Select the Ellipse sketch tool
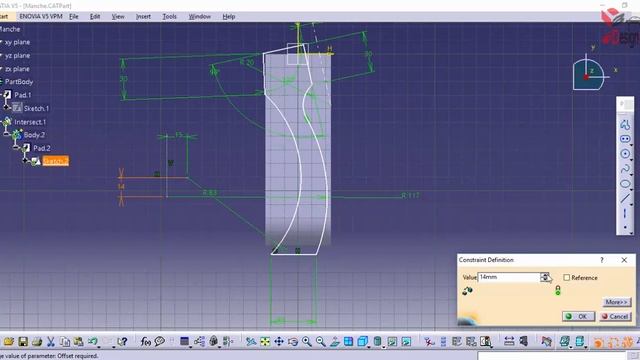Screen dimensions: 640x360 624,184
